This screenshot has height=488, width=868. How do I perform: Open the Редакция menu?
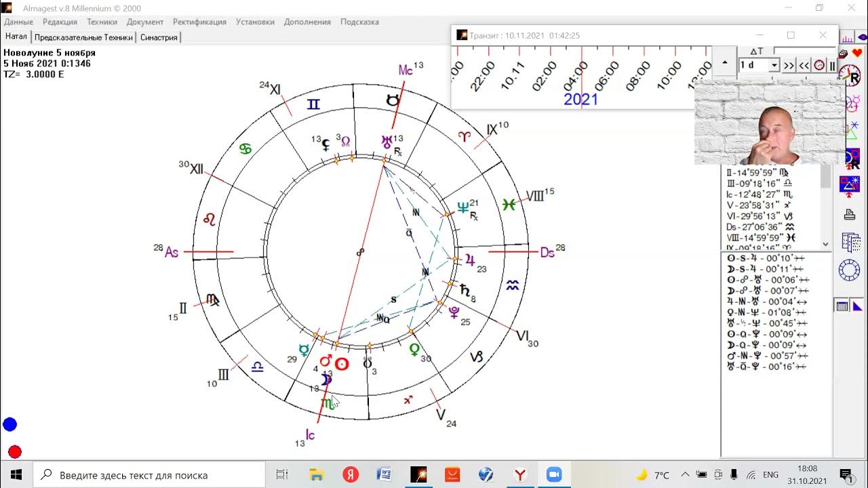(60, 22)
